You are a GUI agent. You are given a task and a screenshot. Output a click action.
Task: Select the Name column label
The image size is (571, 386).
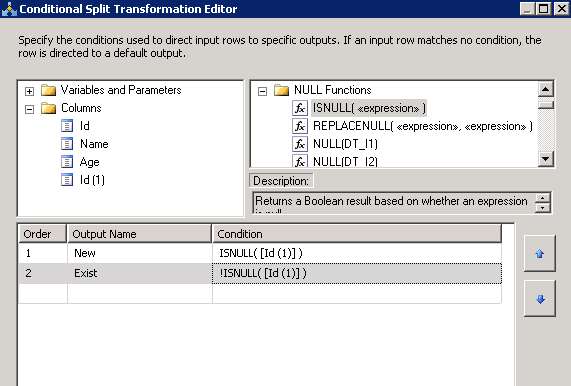[94, 144]
